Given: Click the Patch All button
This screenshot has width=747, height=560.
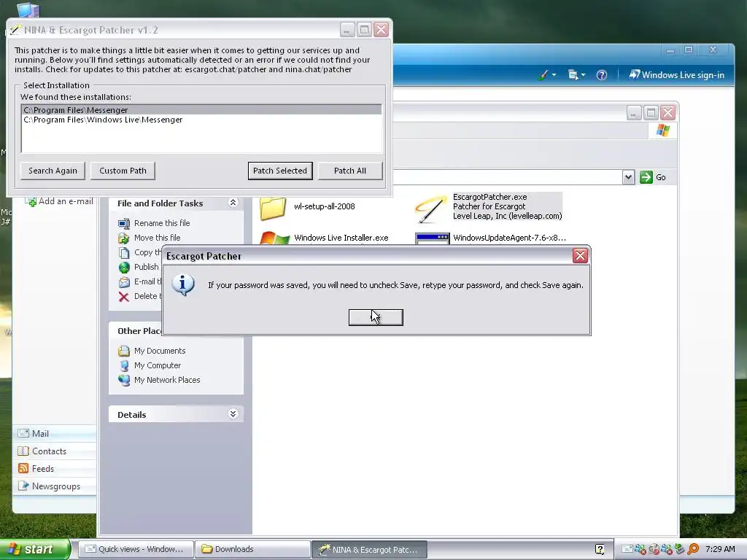Looking at the screenshot, I should point(350,171).
